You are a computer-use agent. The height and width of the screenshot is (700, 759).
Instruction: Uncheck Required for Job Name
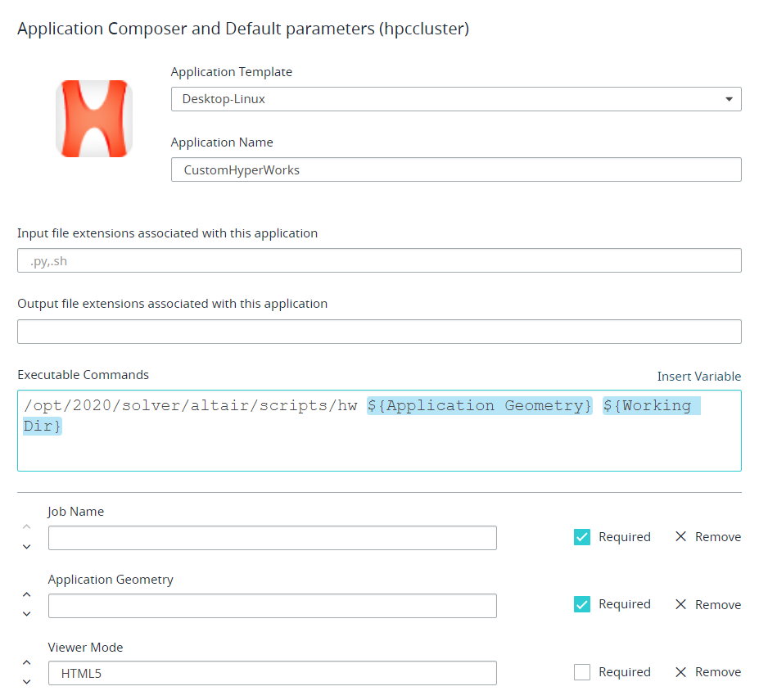[x=582, y=537]
